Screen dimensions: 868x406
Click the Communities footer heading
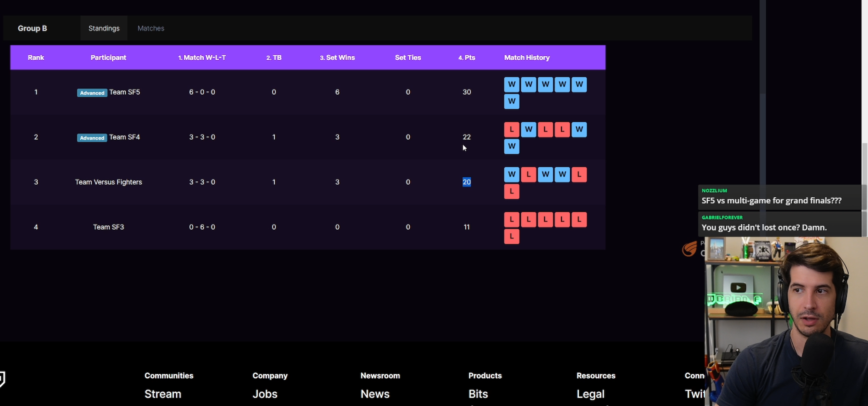169,375
